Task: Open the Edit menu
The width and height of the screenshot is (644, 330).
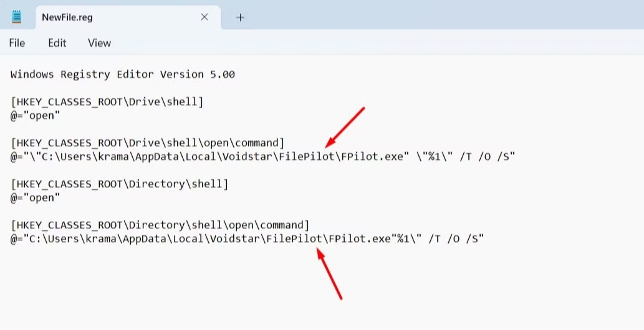Action: (57, 43)
